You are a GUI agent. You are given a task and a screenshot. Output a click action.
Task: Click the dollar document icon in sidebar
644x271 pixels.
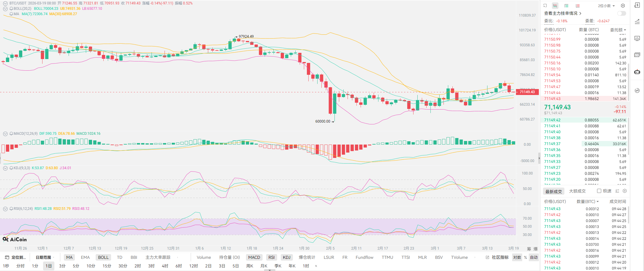pyautogui.click(x=637, y=5)
